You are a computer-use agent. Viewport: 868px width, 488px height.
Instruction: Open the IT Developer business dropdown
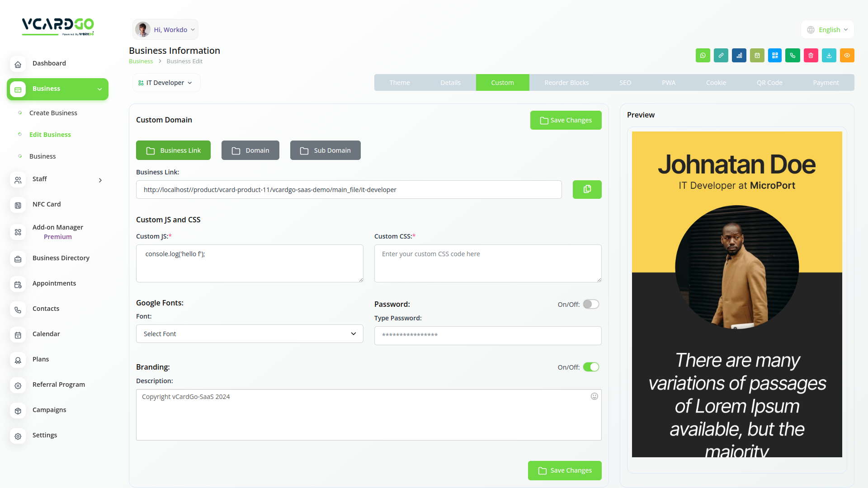click(166, 83)
